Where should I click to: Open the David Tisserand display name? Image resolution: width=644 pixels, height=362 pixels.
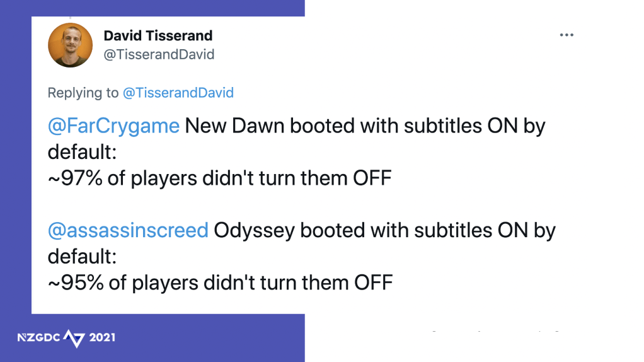(x=158, y=35)
